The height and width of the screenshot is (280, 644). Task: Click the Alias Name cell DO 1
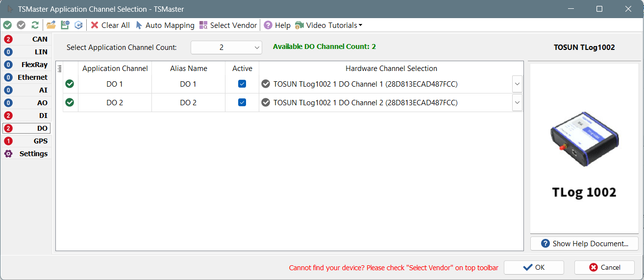(x=189, y=84)
